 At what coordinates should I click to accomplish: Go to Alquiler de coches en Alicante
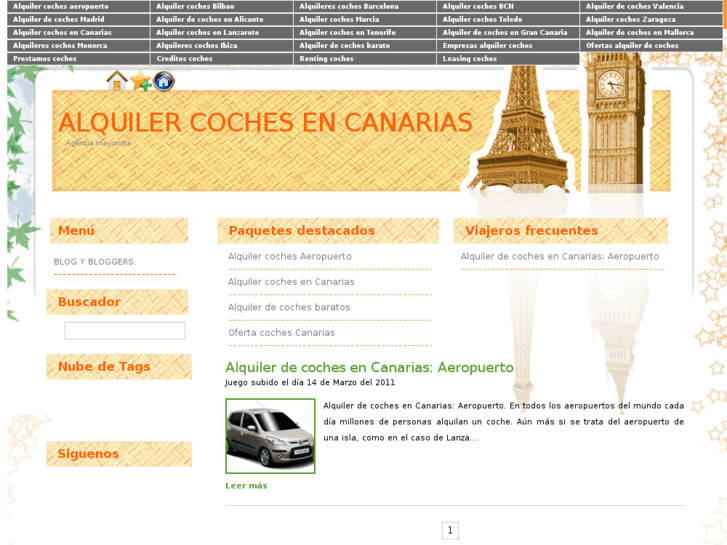tap(210, 19)
